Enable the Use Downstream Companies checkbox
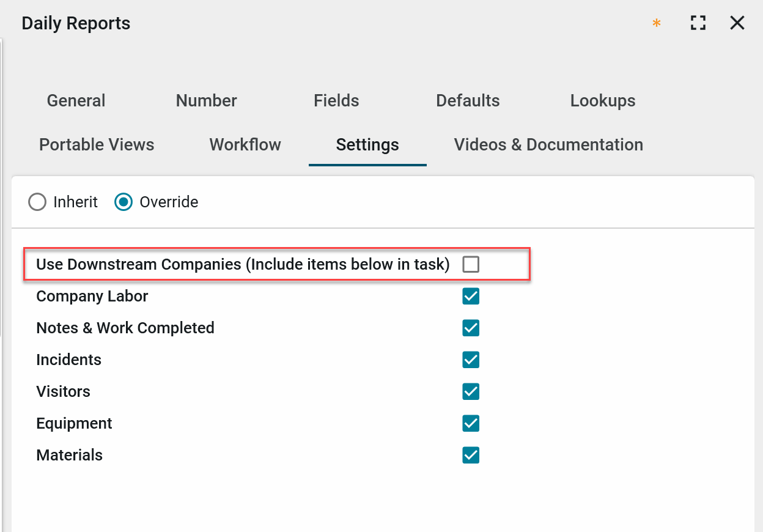Viewport: 763px width, 532px height. click(471, 264)
